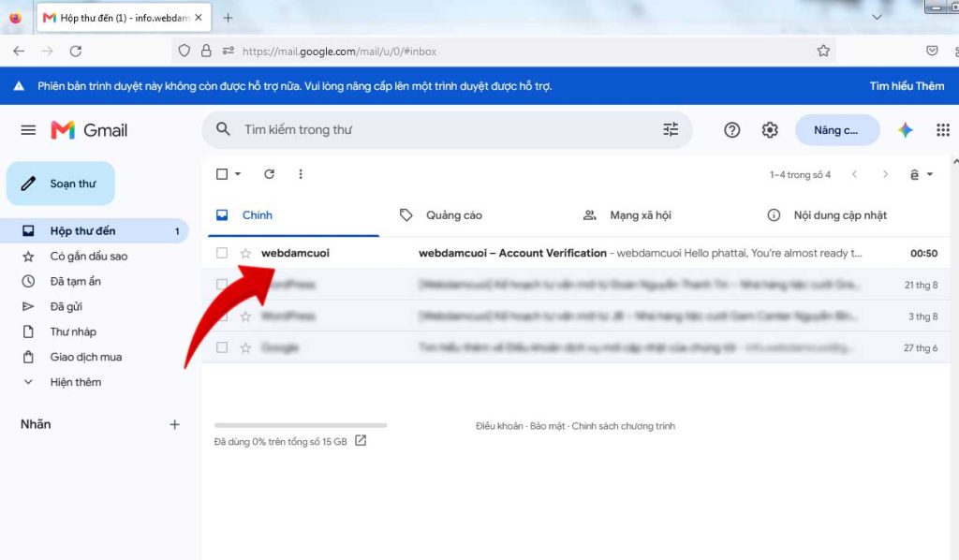This screenshot has height=560, width=959.
Task: Click the Nâng c... upgrade button
Action: point(837,129)
